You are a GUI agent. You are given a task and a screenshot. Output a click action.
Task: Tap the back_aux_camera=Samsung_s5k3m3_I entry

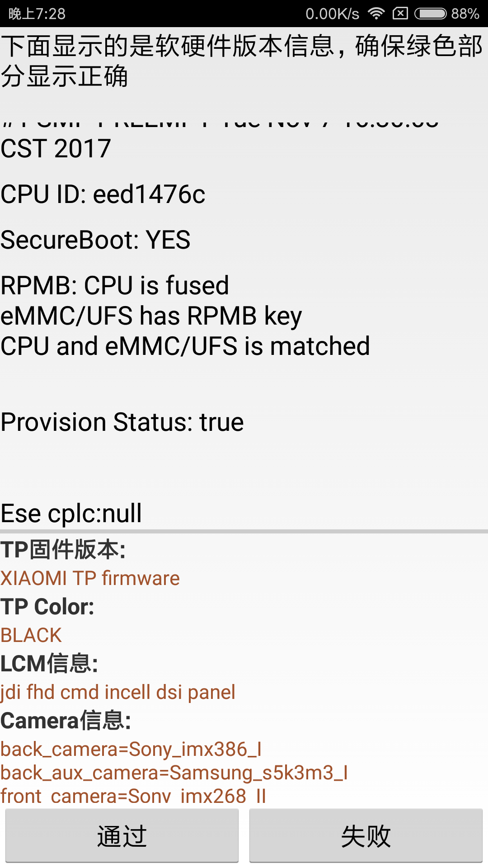pos(174,773)
